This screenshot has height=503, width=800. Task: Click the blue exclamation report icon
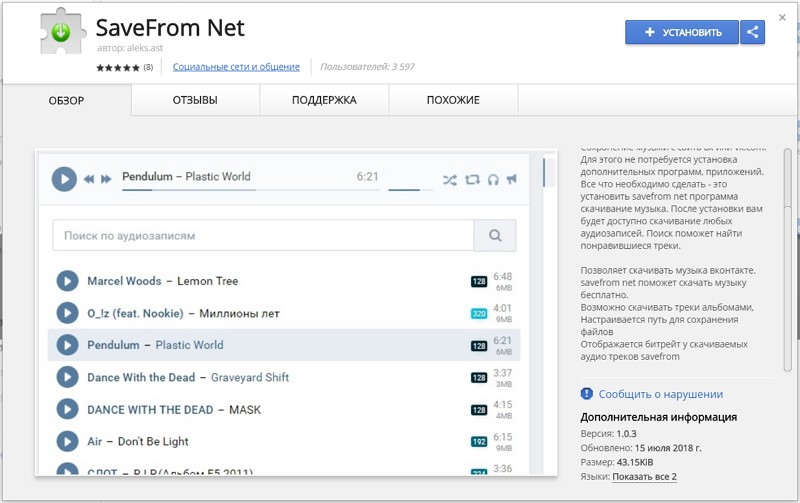tap(587, 394)
